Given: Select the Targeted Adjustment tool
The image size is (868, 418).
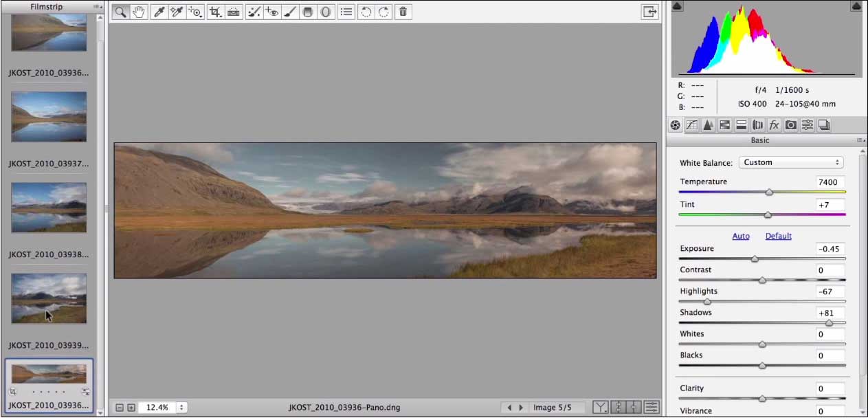Looking at the screenshot, I should point(196,12).
